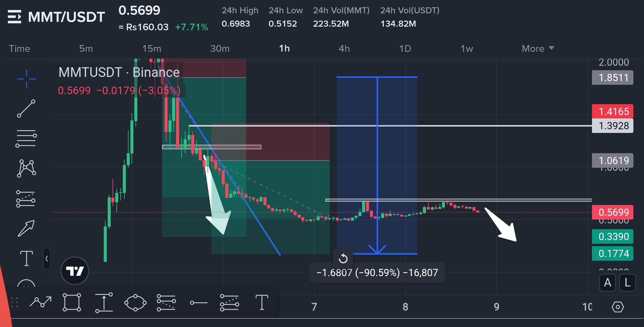The width and height of the screenshot is (644, 327).
Task: Click the green 0.3390 target label
Action: pyautogui.click(x=613, y=236)
